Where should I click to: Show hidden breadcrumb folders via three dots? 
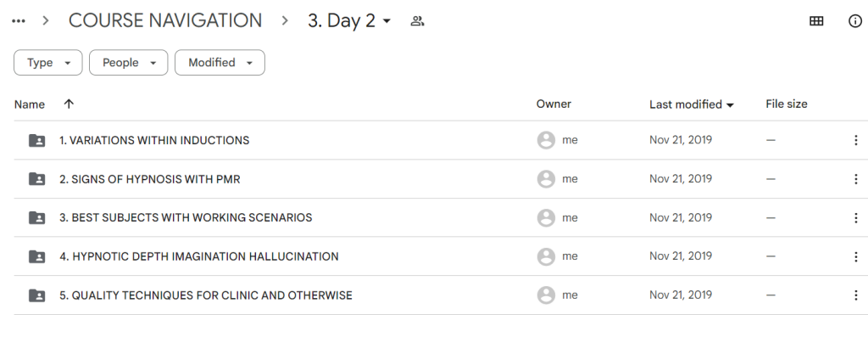[x=19, y=21]
